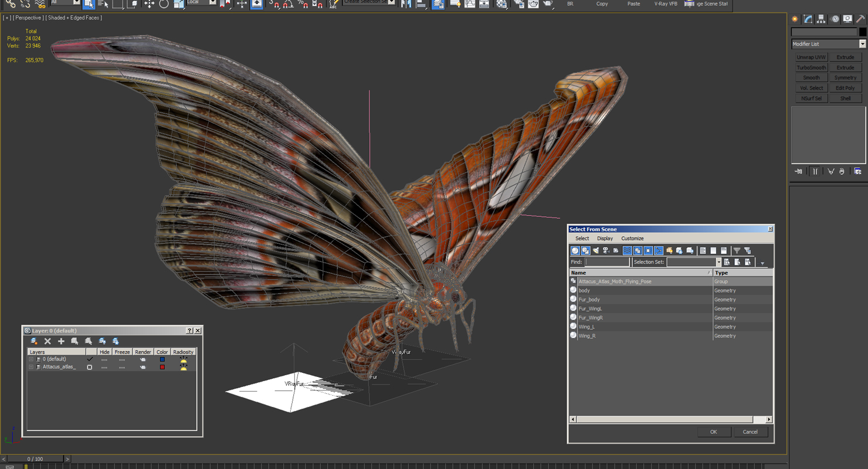Switch to the Hierarchy command panel tab
The image size is (868, 469).
coord(821,19)
